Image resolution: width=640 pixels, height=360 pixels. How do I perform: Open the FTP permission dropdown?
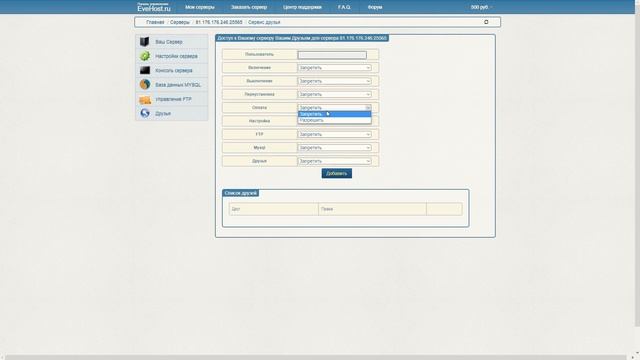point(334,134)
